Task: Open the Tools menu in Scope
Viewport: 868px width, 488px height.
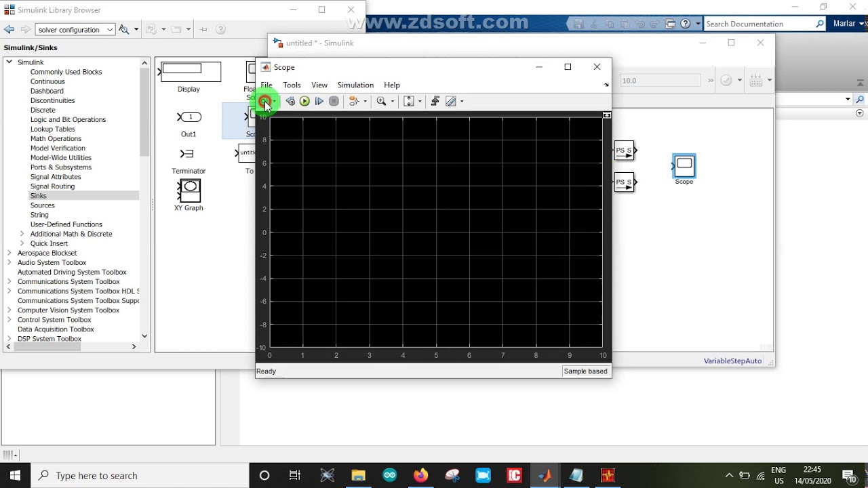Action: 292,85
